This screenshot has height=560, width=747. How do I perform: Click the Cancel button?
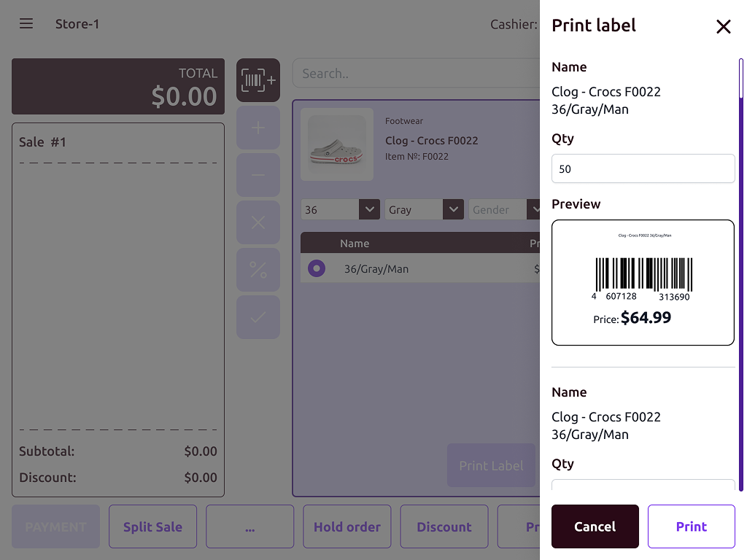(595, 526)
